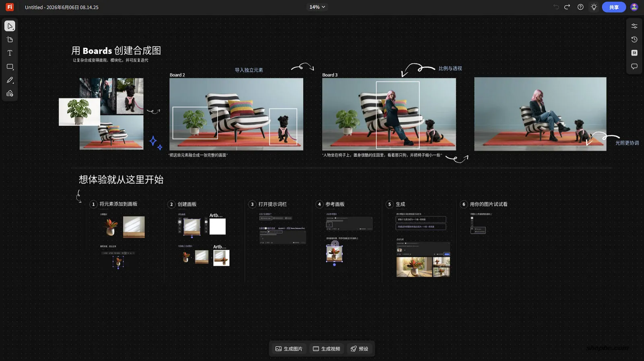This screenshot has width=644, height=361.
Task: Select the final seated woman image
Action: 540,114
